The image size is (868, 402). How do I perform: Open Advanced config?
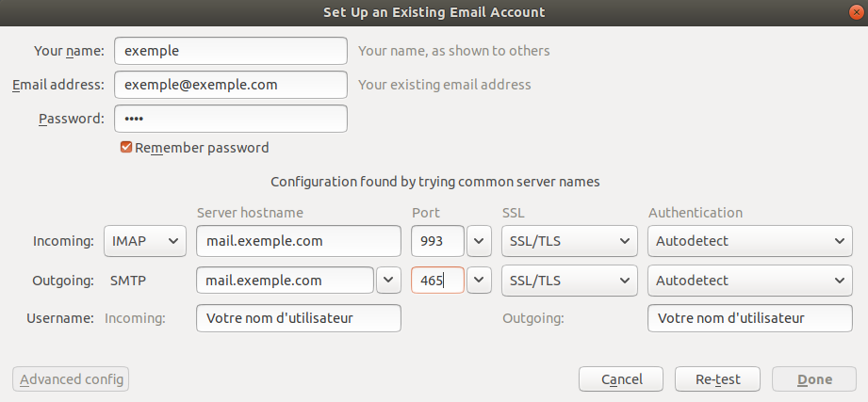click(x=71, y=379)
